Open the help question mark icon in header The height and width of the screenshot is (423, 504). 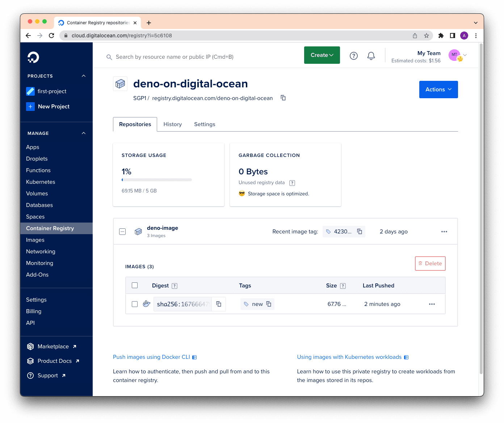(354, 56)
